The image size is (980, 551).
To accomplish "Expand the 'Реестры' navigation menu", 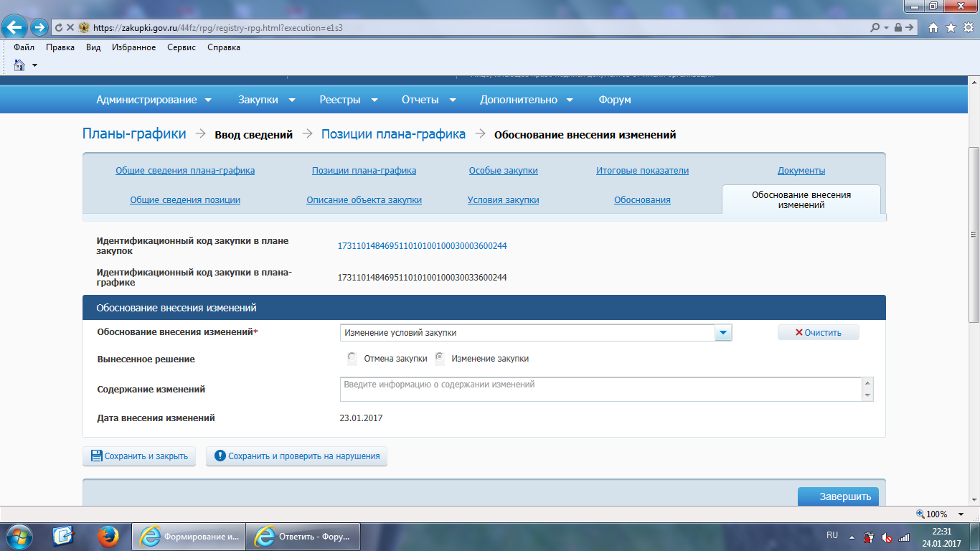I will click(348, 100).
